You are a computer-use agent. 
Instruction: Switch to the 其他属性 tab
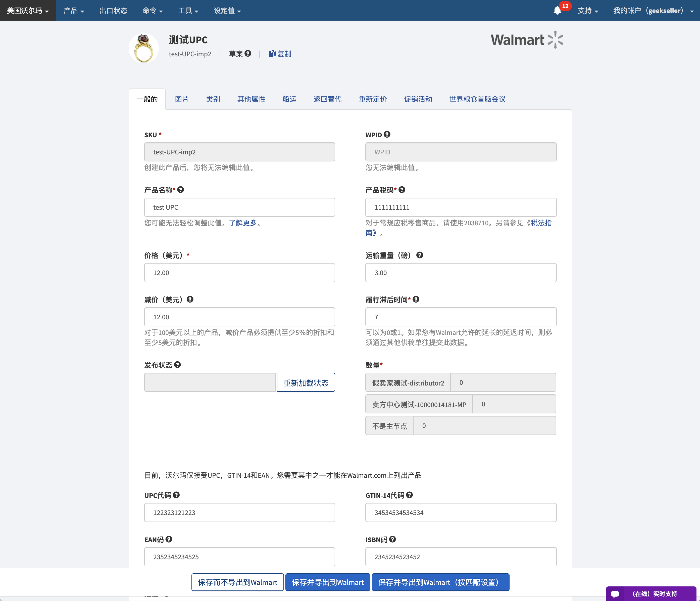point(251,99)
